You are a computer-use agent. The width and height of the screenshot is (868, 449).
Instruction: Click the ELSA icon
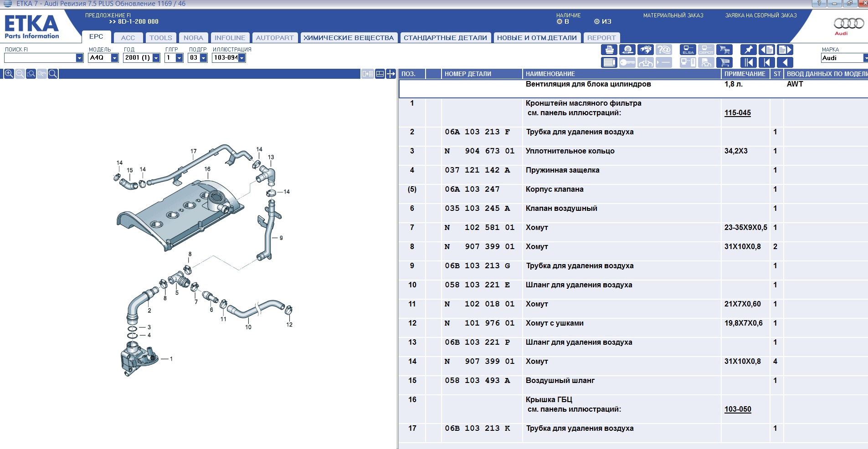point(688,50)
